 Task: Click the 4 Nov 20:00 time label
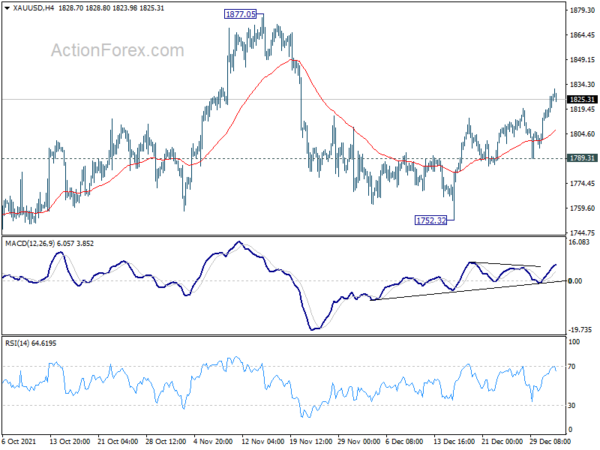(x=213, y=441)
